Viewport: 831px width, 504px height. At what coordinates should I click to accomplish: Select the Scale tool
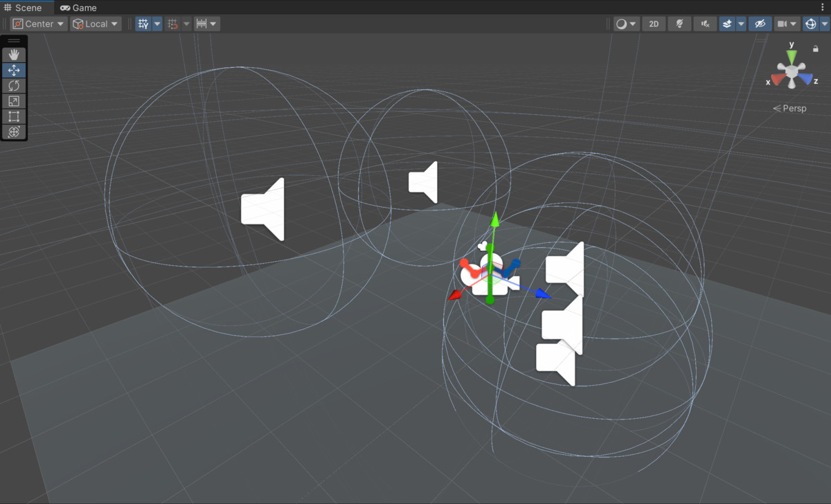[14, 100]
